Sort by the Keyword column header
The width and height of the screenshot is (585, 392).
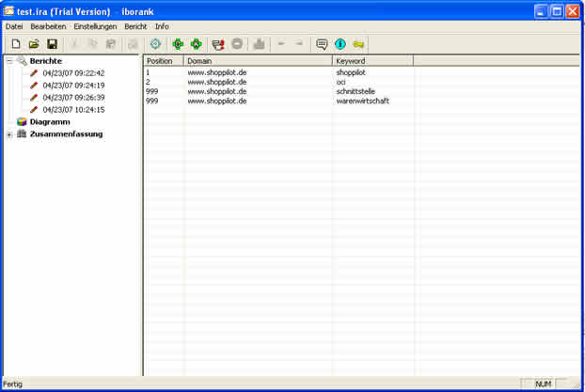[372, 61]
